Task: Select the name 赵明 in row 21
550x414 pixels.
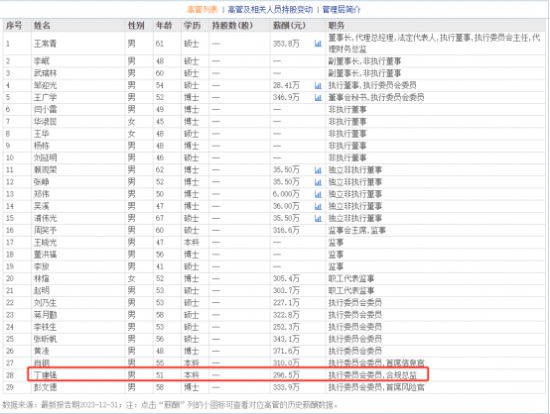Action: [x=41, y=291]
